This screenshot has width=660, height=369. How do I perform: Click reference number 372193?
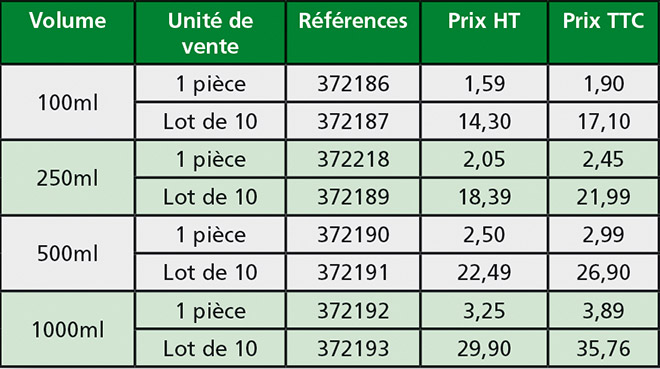(x=353, y=348)
